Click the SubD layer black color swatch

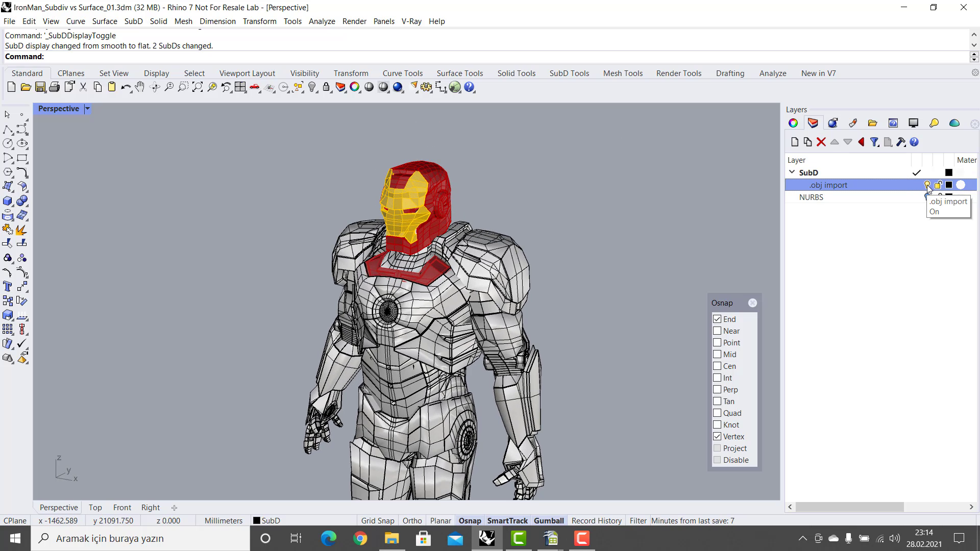pyautogui.click(x=949, y=172)
